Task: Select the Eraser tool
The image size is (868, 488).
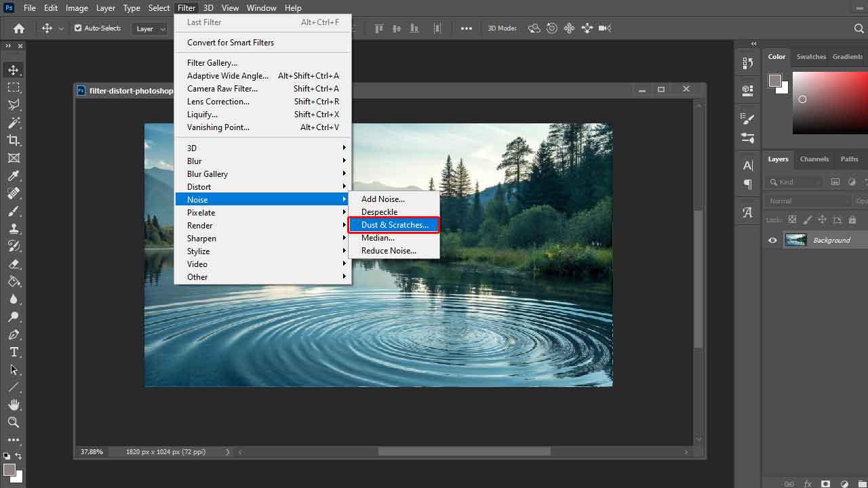Action: coord(13,264)
